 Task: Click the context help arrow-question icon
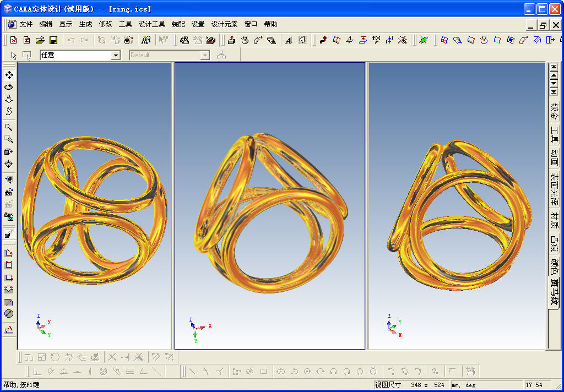163,40
